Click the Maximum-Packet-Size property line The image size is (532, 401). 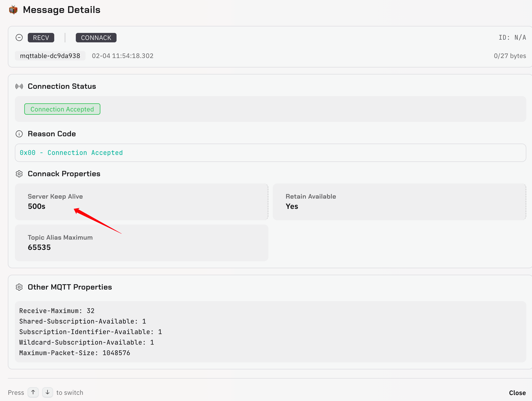coord(75,353)
